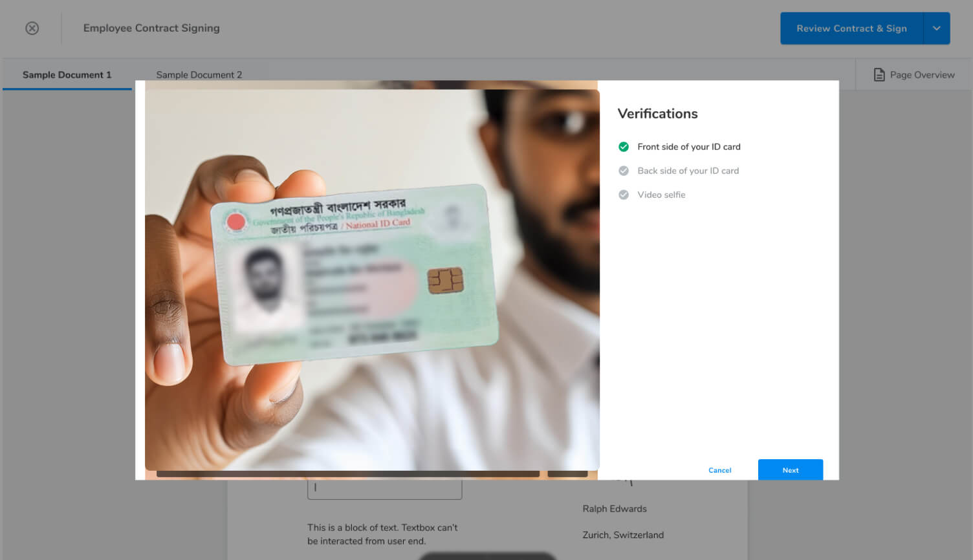Image resolution: width=973 pixels, height=560 pixels.
Task: Expand the Review Contract & Sign dropdown arrow
Action: tap(936, 28)
